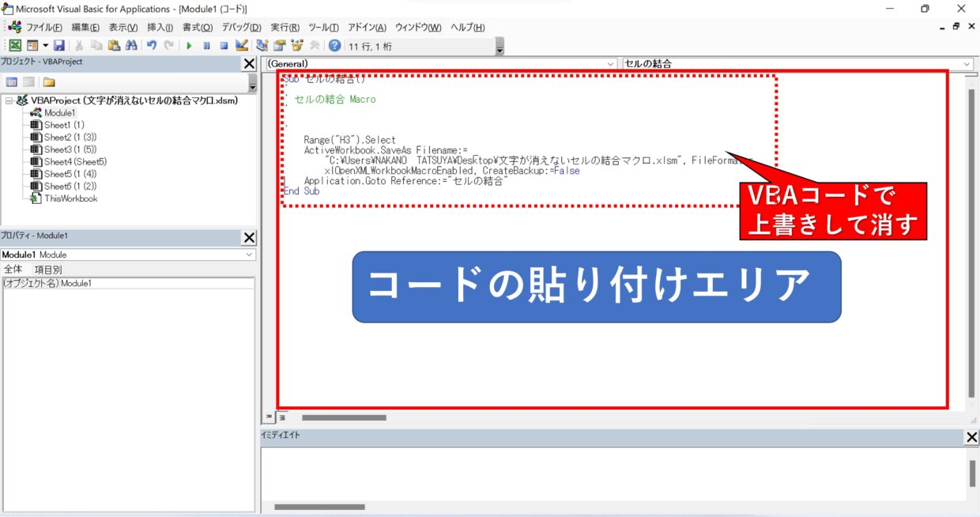Open Help with the blue question icon
The image size is (980, 517).
pyautogui.click(x=335, y=46)
